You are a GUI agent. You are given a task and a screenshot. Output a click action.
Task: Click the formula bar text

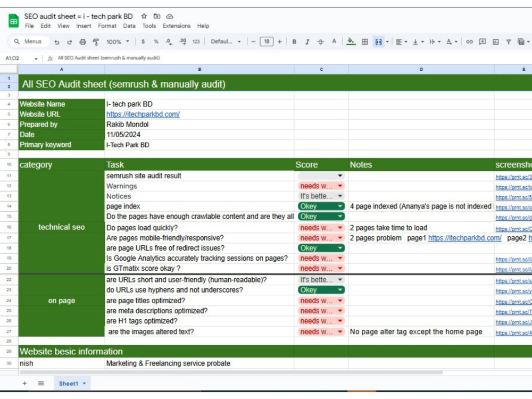109,57
